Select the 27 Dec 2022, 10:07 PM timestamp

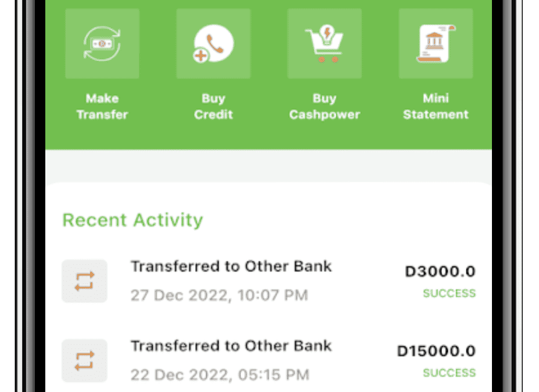pos(219,295)
